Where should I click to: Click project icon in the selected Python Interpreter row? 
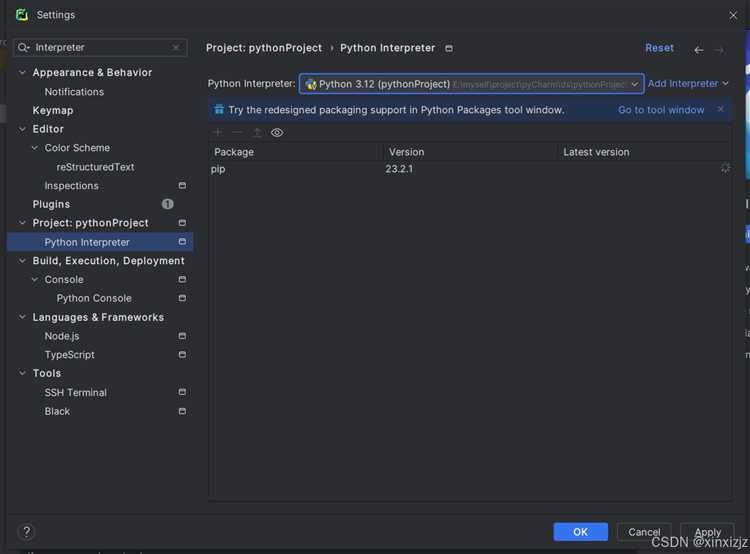[x=182, y=242]
